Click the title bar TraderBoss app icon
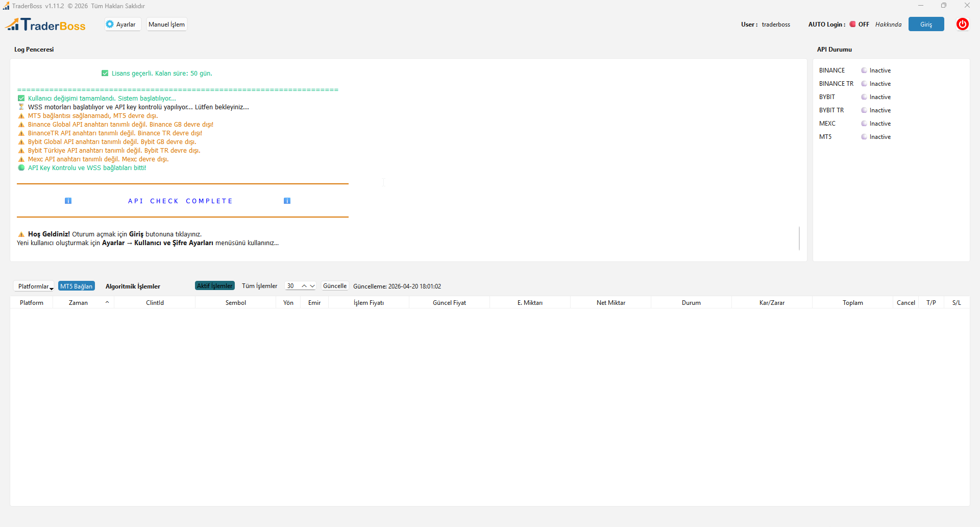980x527 pixels. [6, 6]
